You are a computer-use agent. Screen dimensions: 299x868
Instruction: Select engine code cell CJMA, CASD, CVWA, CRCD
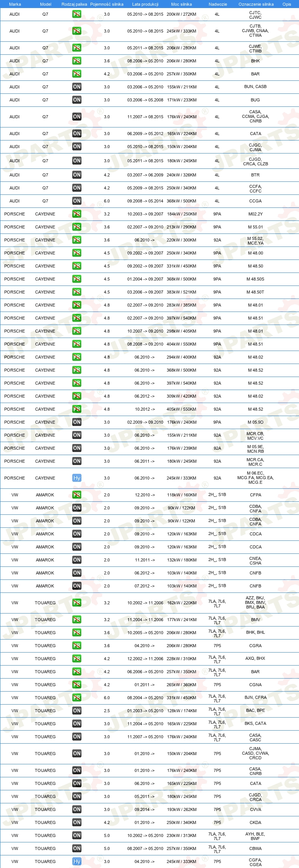255,753
